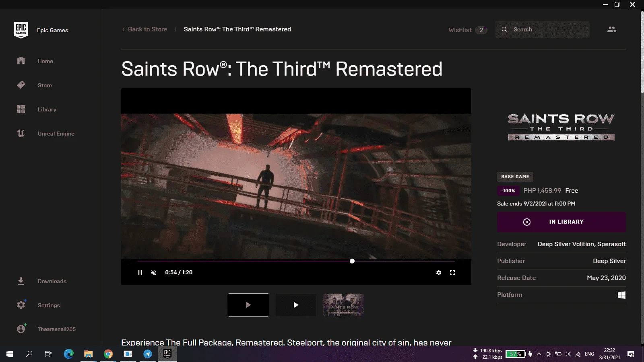Screen dimensions: 644x362
Task: Unmute the trailer audio
Action: pos(154,273)
